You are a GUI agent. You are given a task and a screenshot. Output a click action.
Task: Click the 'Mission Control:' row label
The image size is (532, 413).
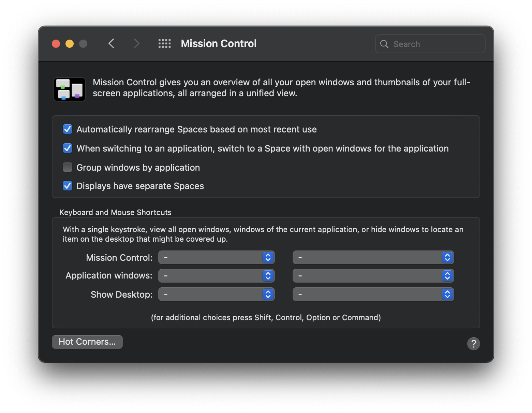pyautogui.click(x=119, y=258)
